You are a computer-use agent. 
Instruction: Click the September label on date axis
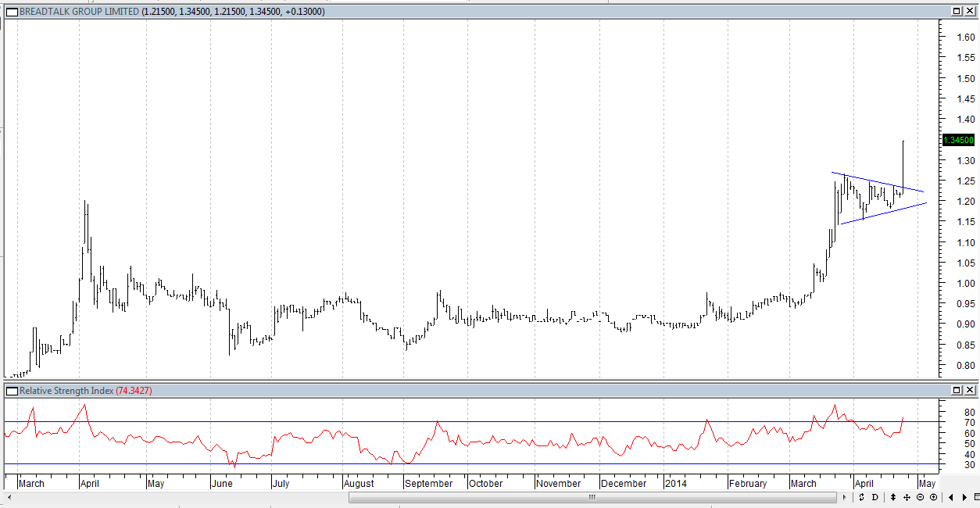click(x=429, y=484)
